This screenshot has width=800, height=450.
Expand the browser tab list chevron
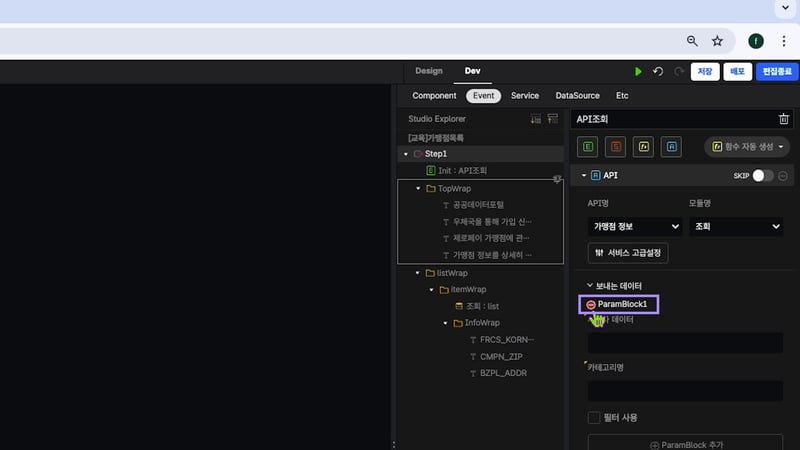(785, 8)
